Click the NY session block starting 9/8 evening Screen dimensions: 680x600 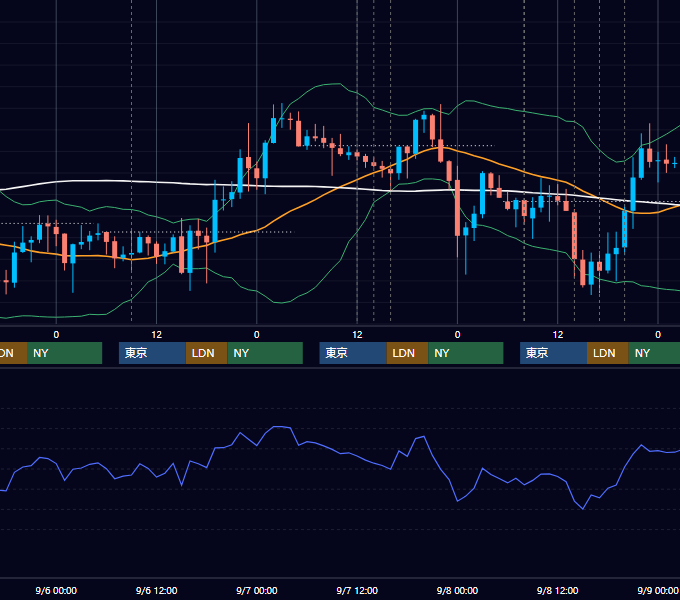[x=654, y=353]
